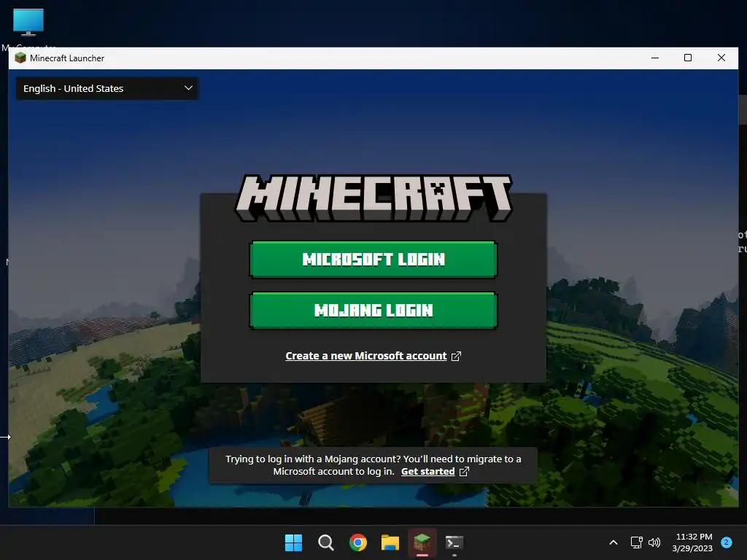Open the notification badge showing 2
Screen dimensions: 747x560
coord(727,542)
